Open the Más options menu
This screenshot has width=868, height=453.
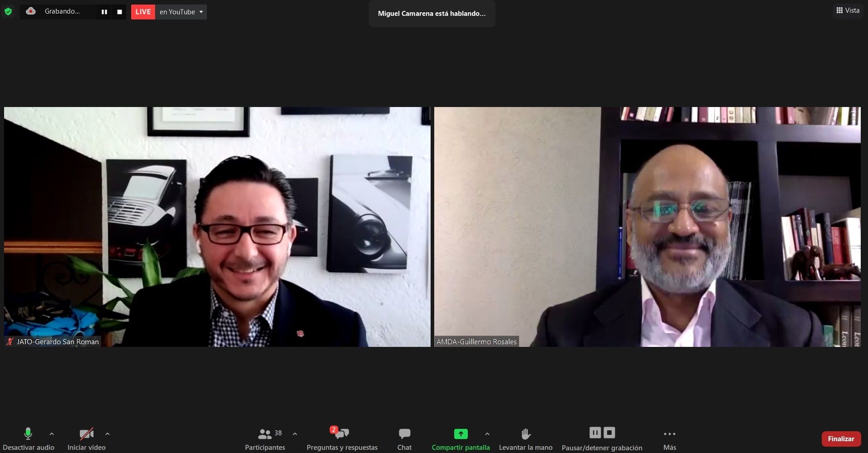tap(669, 439)
